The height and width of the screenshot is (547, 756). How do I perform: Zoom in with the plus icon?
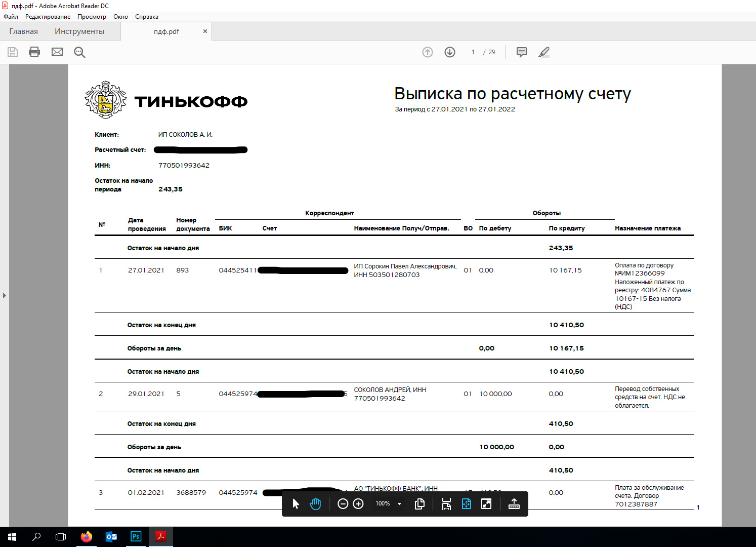(358, 504)
